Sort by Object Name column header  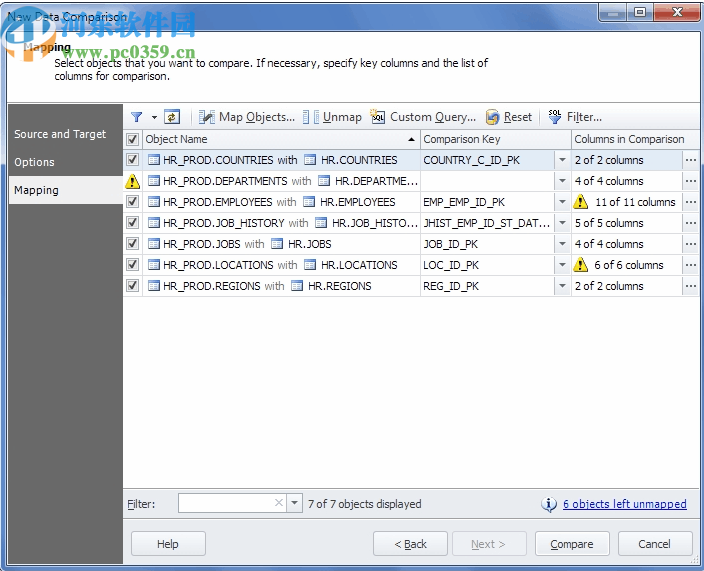coord(281,139)
